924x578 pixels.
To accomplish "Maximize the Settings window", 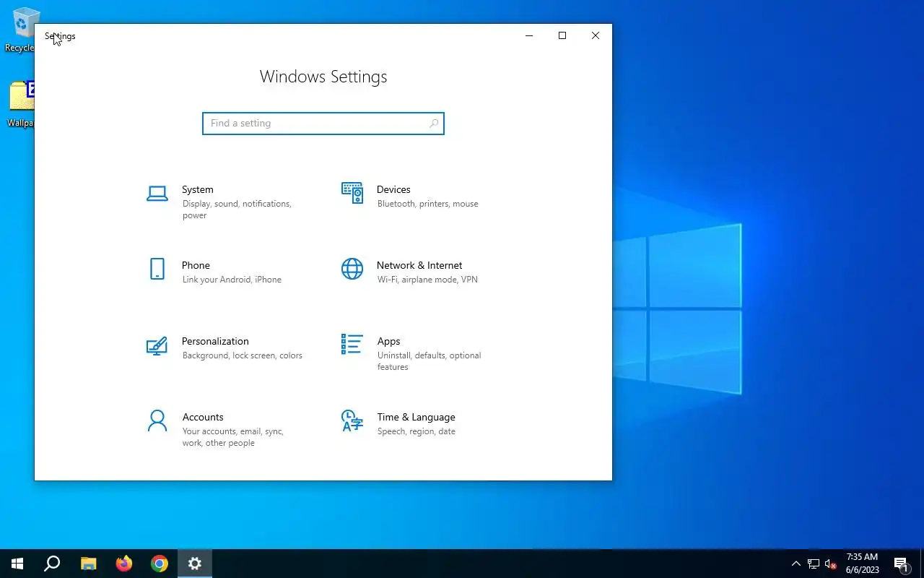I will 562,35.
